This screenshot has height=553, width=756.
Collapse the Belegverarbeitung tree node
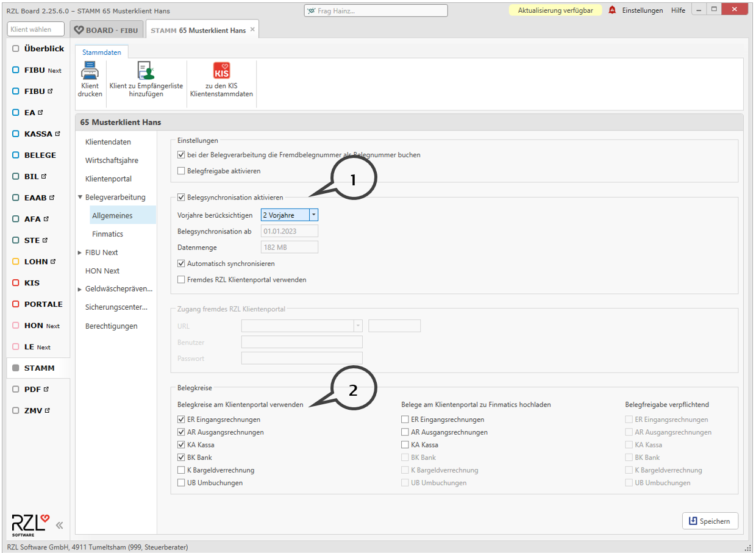point(80,197)
